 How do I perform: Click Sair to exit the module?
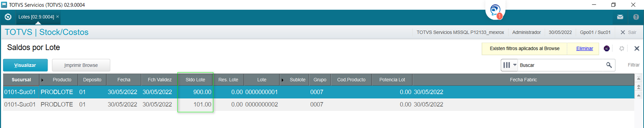pos(628,32)
